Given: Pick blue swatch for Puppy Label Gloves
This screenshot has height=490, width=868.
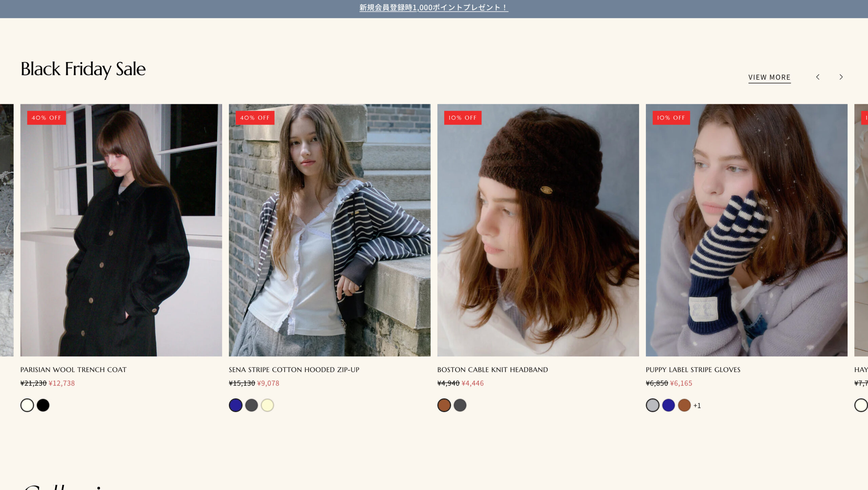Looking at the screenshot, I should point(669,405).
